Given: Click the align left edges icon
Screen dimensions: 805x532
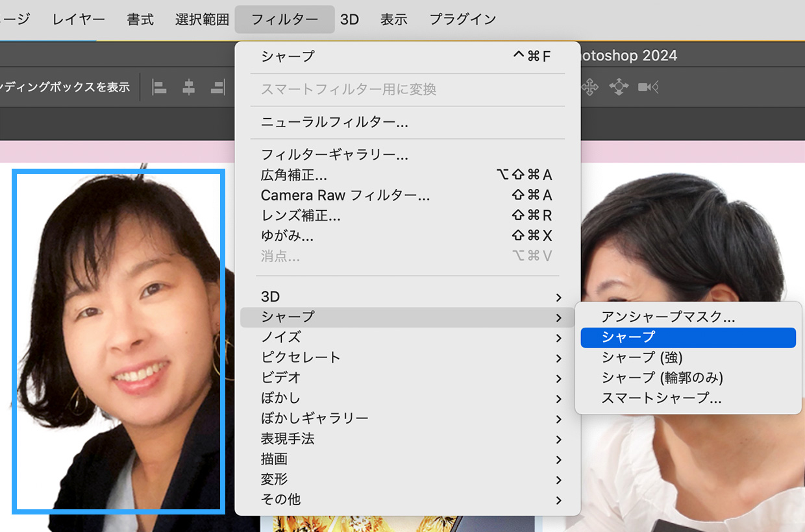Looking at the screenshot, I should 159,87.
